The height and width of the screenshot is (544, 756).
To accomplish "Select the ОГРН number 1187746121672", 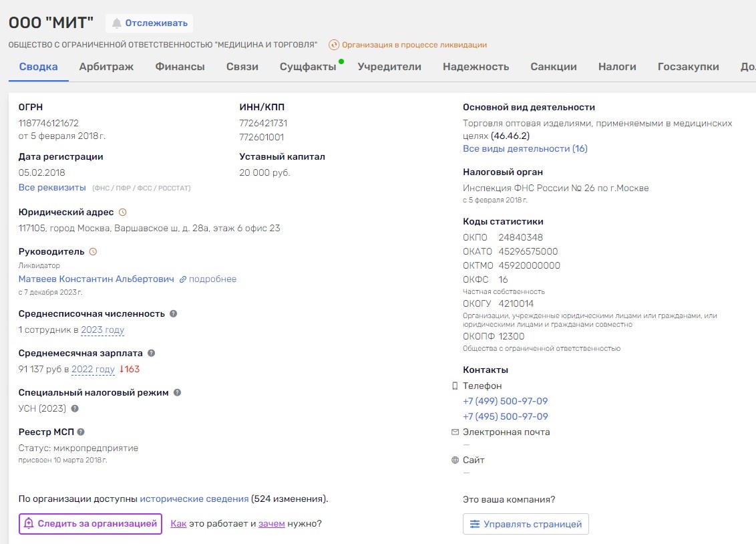I will click(x=48, y=123).
